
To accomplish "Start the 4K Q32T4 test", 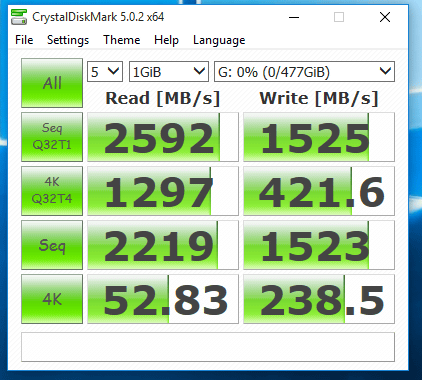I will click(52, 191).
